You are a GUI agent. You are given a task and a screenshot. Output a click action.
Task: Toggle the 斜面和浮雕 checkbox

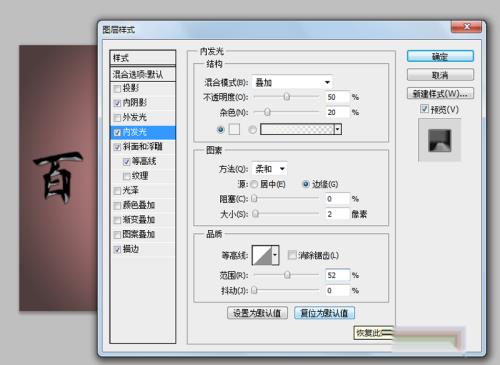coord(117,147)
